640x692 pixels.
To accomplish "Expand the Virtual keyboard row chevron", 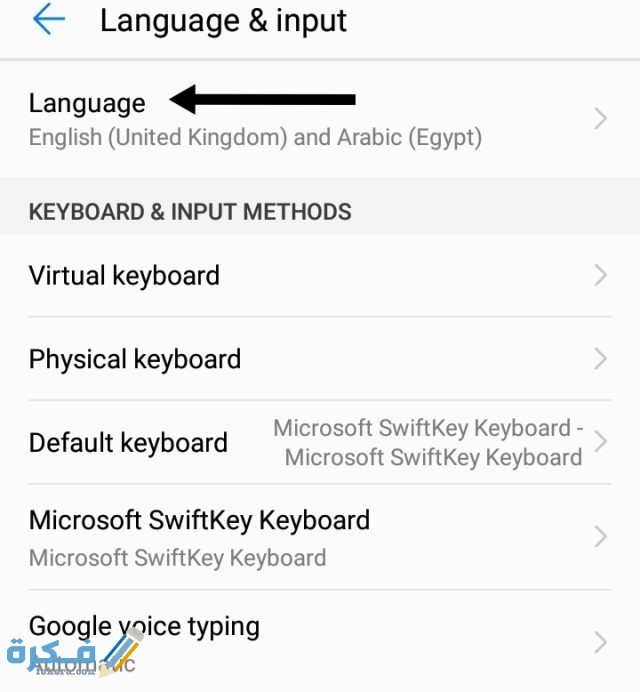I will (600, 276).
